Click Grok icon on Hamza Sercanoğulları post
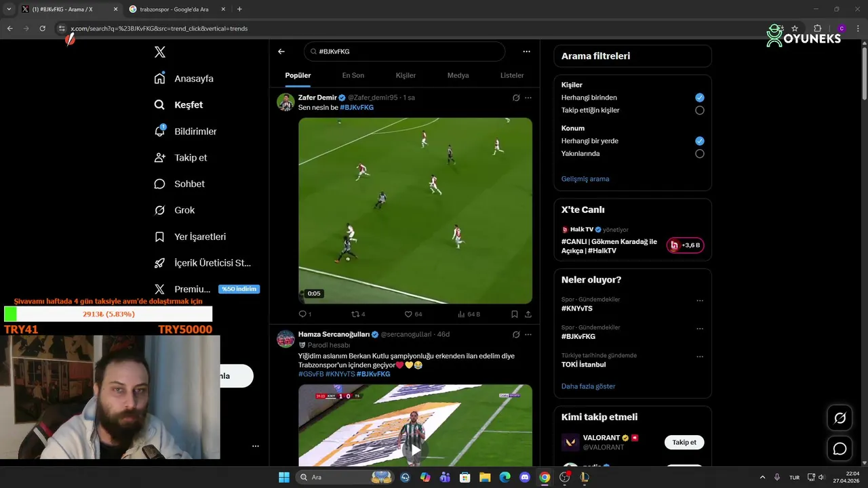Viewport: 868px width, 488px height. point(516,334)
